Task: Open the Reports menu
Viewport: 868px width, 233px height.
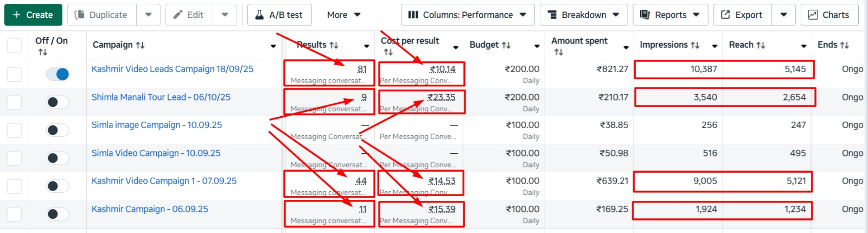Action: click(x=670, y=15)
